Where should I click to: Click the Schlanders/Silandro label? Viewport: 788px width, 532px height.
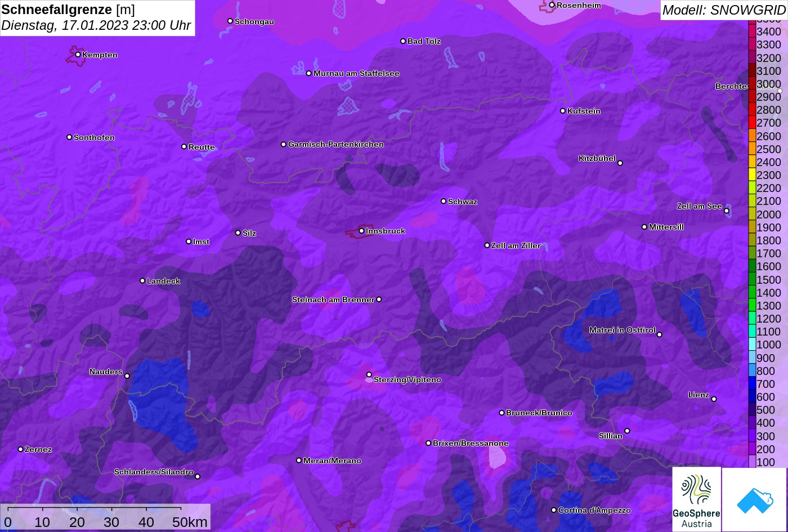154,472
